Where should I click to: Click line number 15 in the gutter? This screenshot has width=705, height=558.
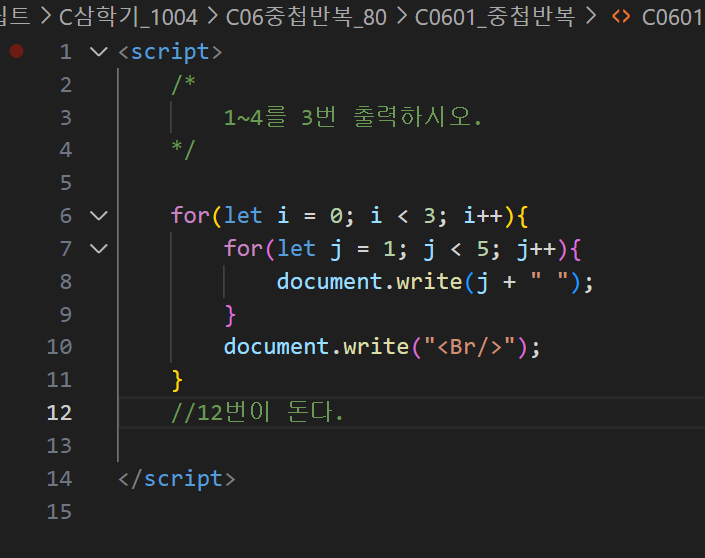click(x=59, y=512)
